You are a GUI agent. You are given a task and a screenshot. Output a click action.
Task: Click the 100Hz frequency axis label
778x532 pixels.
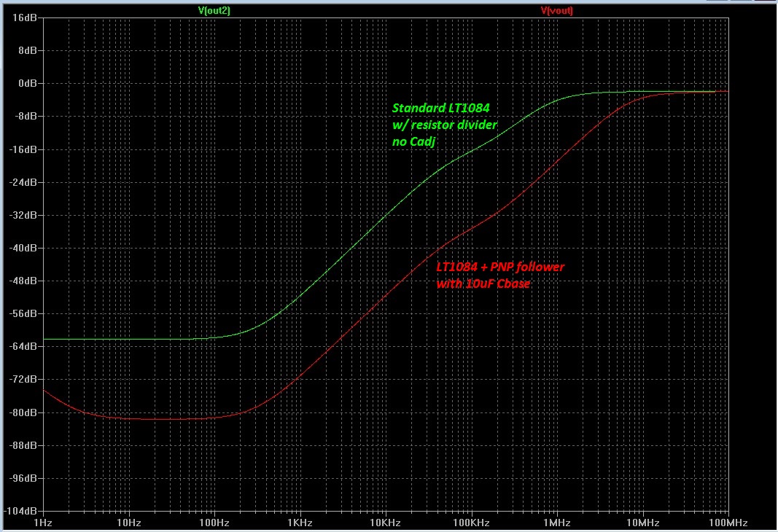click(214, 523)
